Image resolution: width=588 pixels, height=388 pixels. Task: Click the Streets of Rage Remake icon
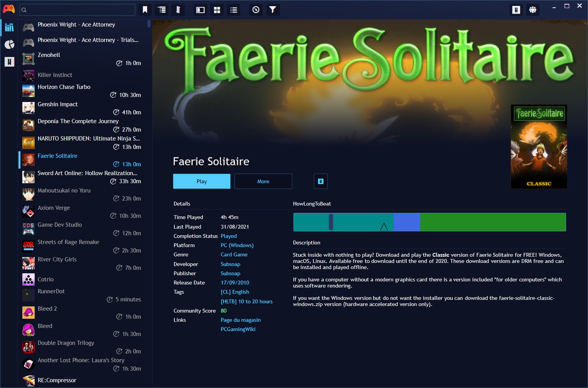28,246
